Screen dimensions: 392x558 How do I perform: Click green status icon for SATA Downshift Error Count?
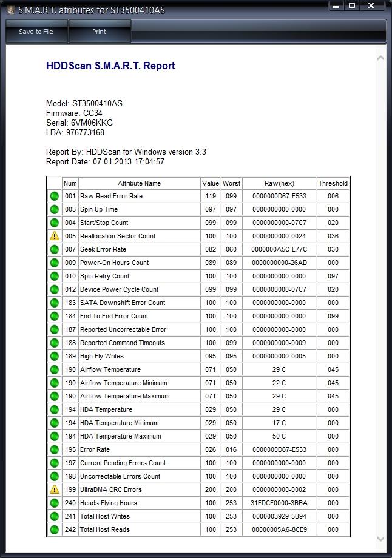point(55,303)
